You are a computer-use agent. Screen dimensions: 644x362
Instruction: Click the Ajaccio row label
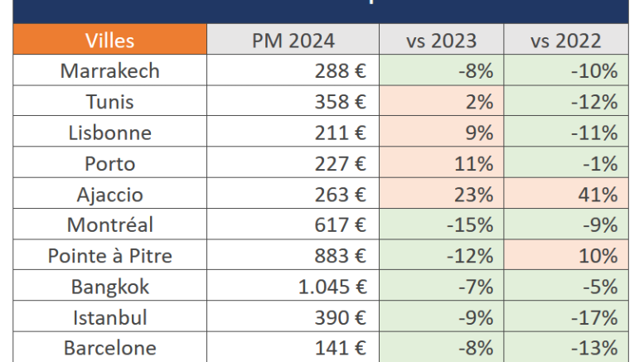click(x=109, y=195)
